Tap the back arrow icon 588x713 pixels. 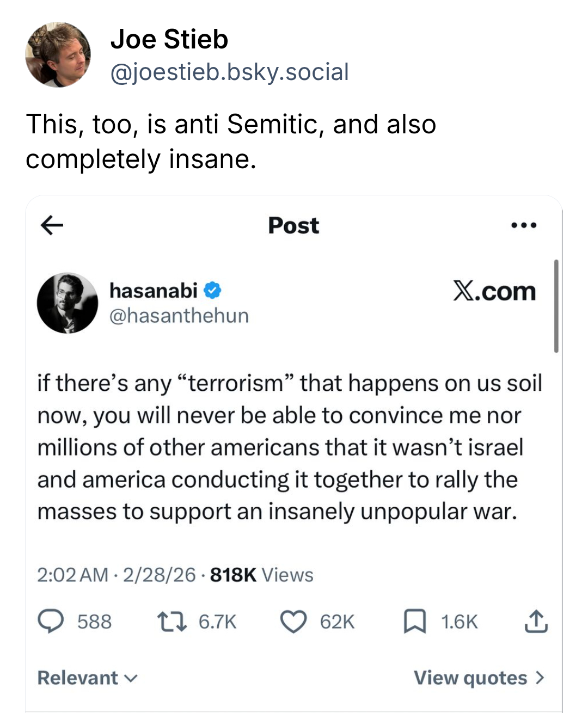pyautogui.click(x=52, y=225)
